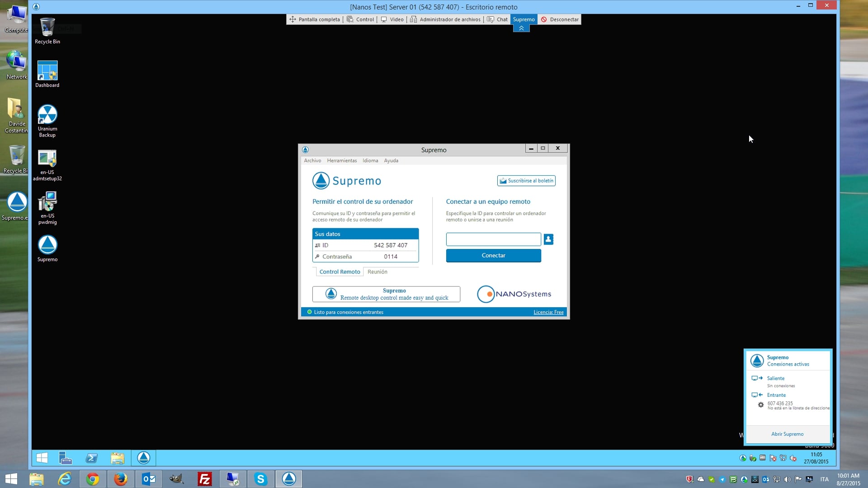Click Suscribirse al boletín button
This screenshot has height=488, width=868.
point(526,181)
